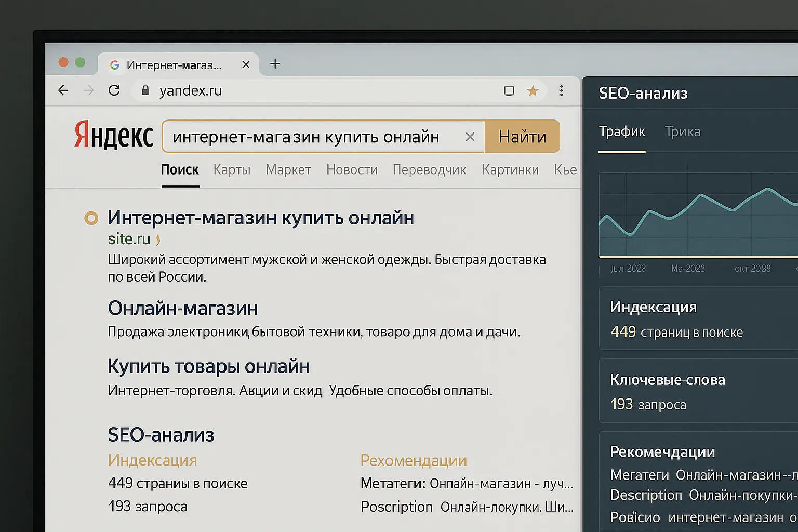
Task: Open a new tab with plus icon
Action: [x=275, y=64]
